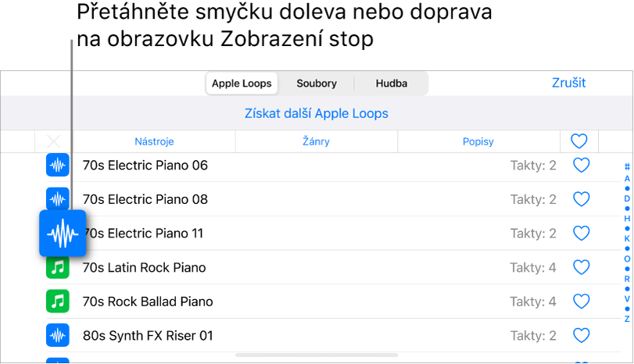The image size is (634, 364).
Task: Click the 70s Electric Piano 06 waveform icon
Action: pyautogui.click(x=58, y=165)
